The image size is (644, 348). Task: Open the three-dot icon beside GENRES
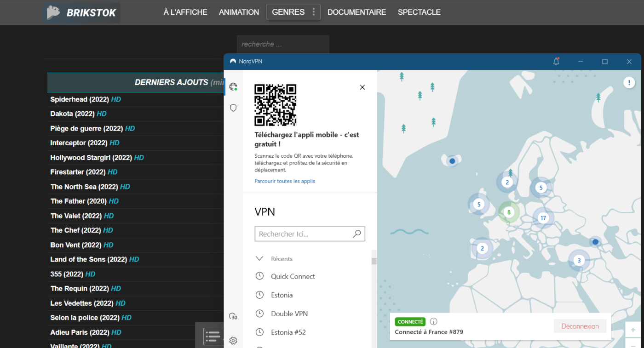tap(314, 12)
